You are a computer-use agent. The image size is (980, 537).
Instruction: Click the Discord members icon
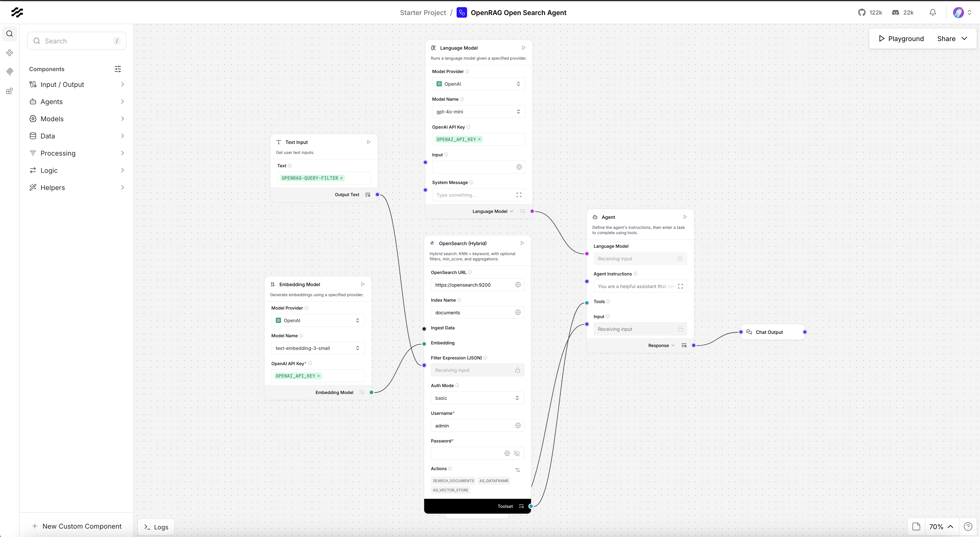[896, 13]
